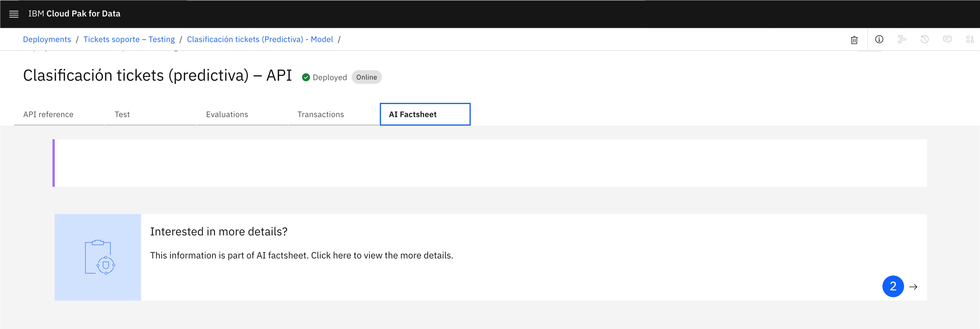Switch to the Test tab

[x=151, y=114]
